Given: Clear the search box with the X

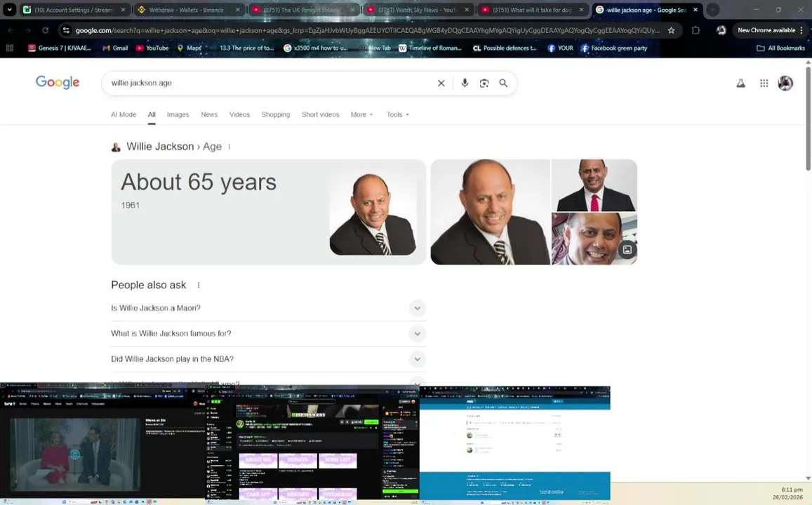Looking at the screenshot, I should [441, 83].
